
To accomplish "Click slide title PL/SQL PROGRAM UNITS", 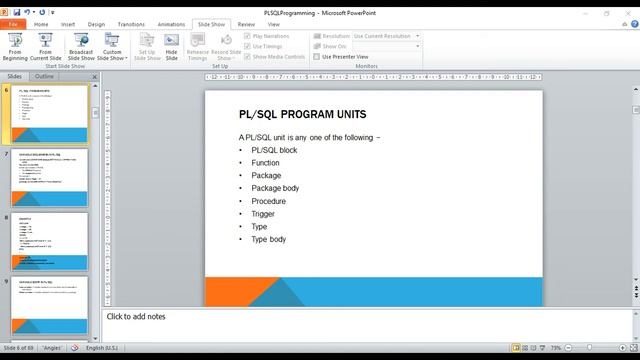I will point(302,114).
